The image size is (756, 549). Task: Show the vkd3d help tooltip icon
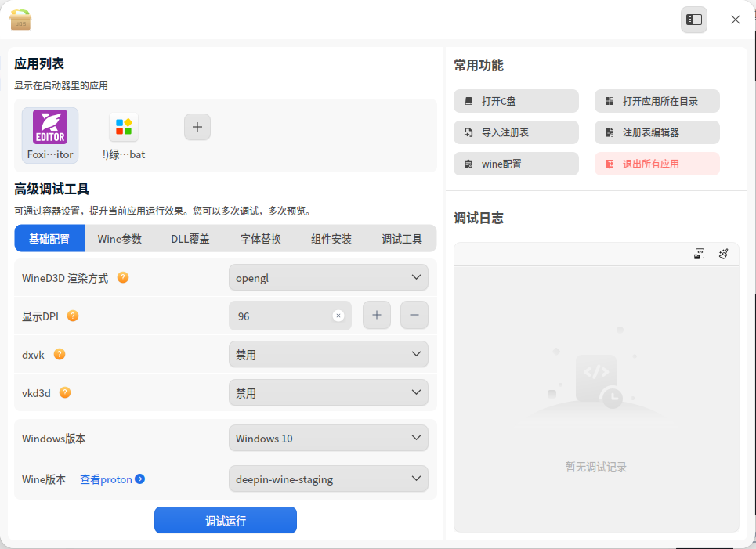[65, 393]
